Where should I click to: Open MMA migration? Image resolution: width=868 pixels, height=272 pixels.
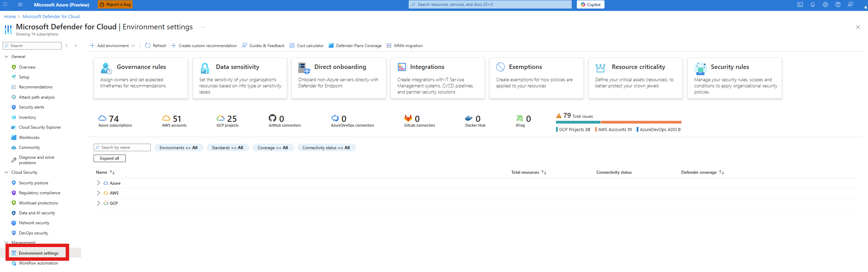click(x=405, y=46)
